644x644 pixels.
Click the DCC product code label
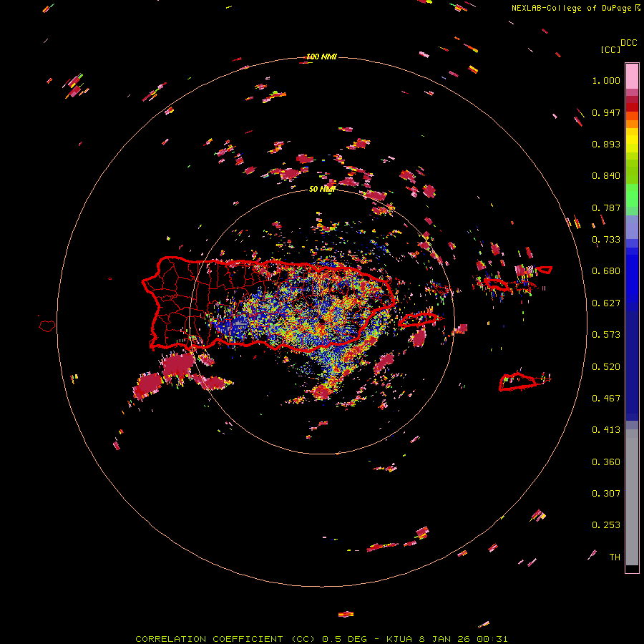coord(629,43)
